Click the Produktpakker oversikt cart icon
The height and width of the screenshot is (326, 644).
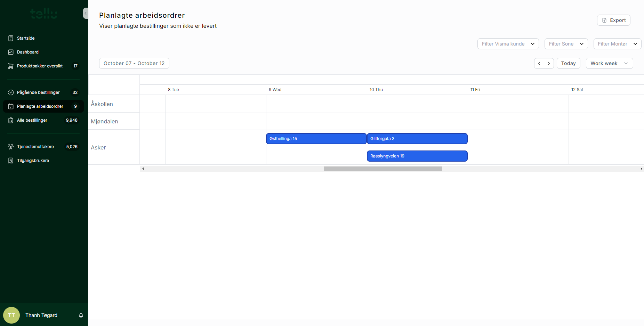click(x=11, y=66)
